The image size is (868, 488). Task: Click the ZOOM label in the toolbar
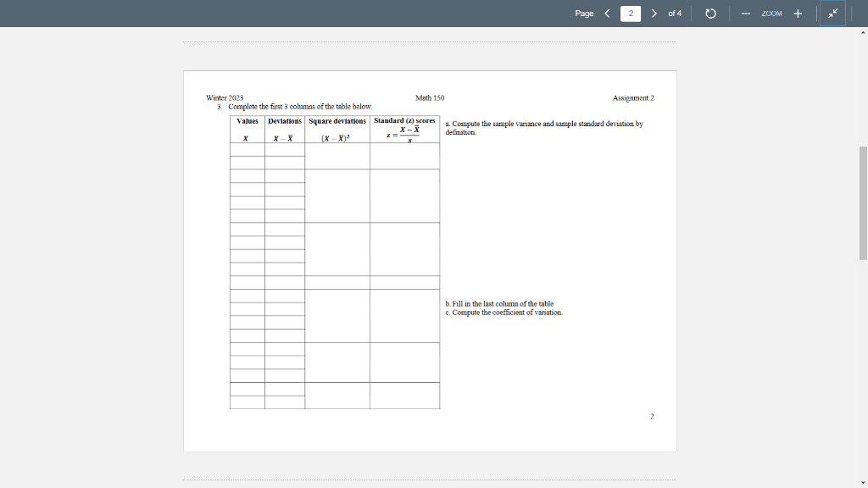coord(771,14)
